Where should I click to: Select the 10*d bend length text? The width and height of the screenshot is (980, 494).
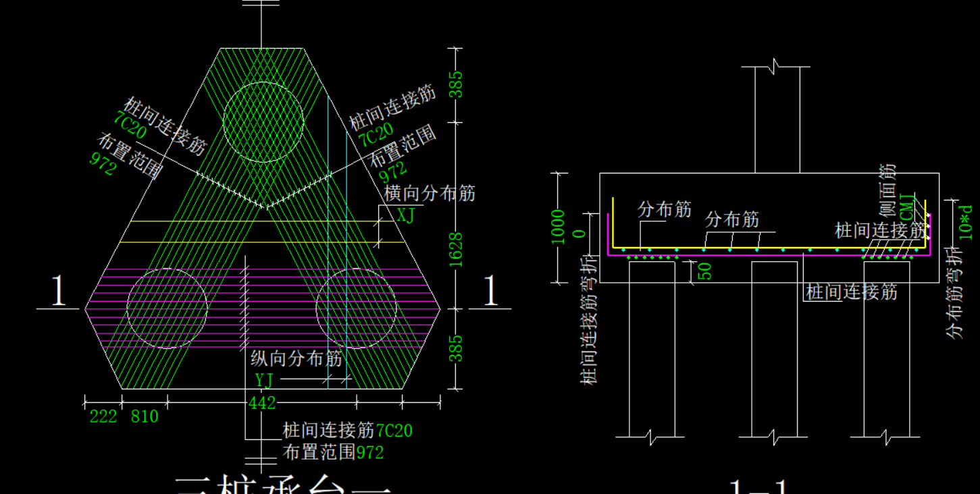(x=966, y=222)
